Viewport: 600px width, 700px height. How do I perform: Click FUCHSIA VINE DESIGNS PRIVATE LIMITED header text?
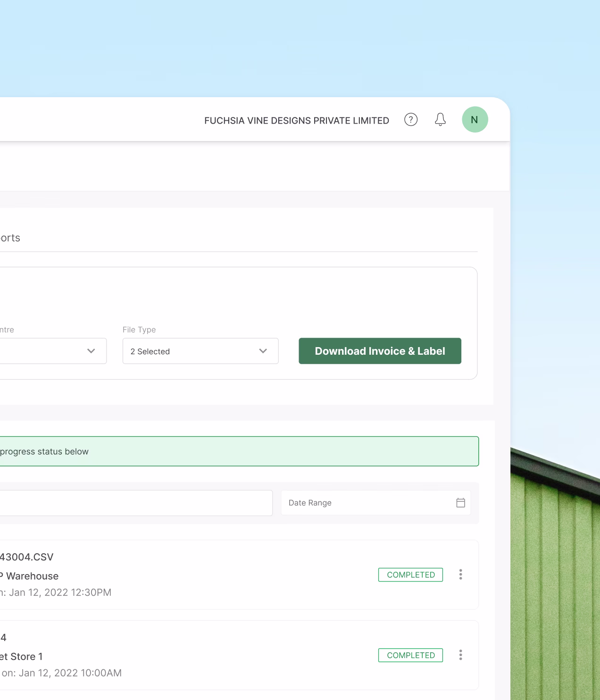(297, 120)
